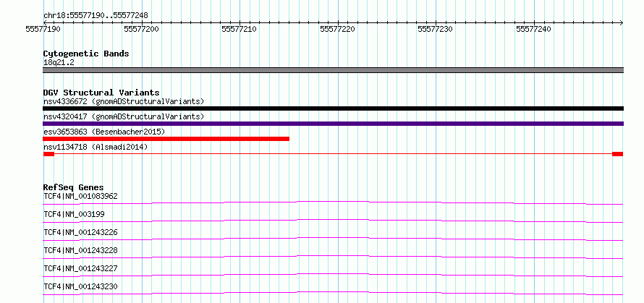The height and width of the screenshot is (303, 644).
Task: Select the black nsv4336672 variant bar
Action: pos(333,108)
